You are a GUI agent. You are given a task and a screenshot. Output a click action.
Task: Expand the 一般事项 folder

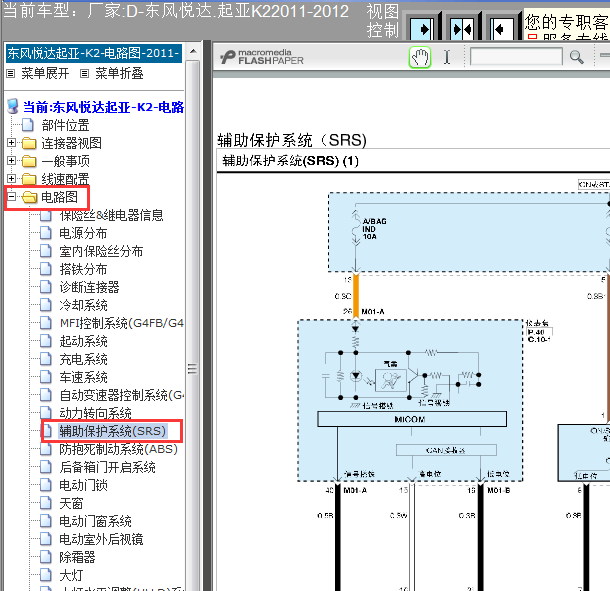pos(11,160)
